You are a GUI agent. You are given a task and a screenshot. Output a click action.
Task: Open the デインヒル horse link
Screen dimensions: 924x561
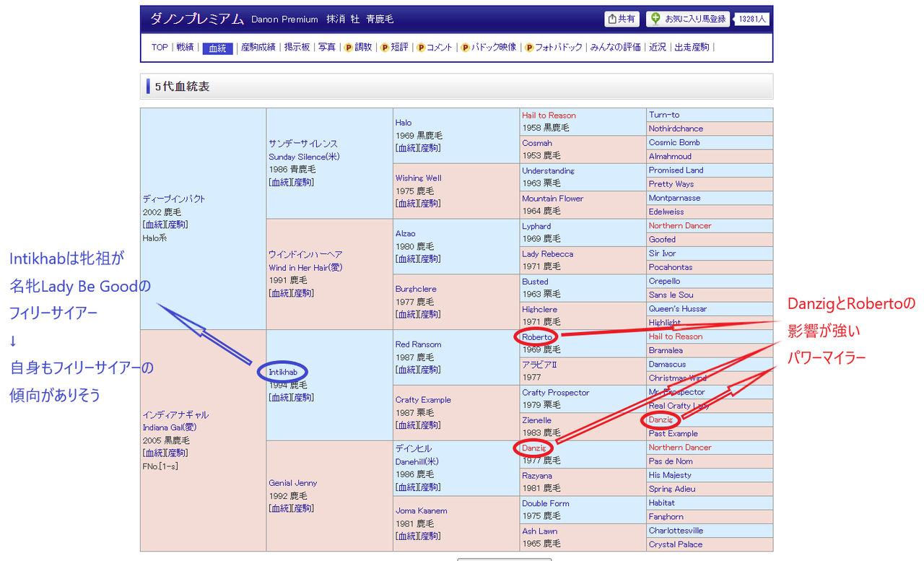click(x=414, y=449)
